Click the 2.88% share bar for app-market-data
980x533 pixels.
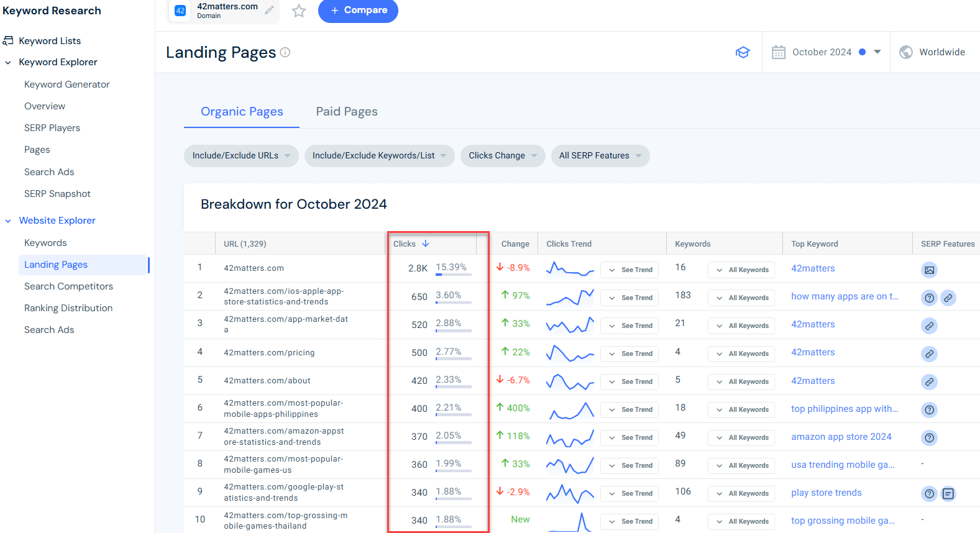click(453, 330)
